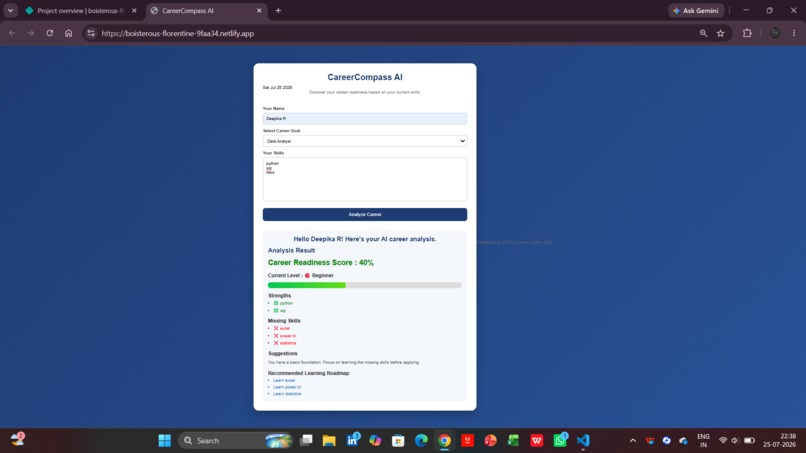Focus the URL address bar
Viewport: 806px width, 453px height.
click(x=391, y=33)
